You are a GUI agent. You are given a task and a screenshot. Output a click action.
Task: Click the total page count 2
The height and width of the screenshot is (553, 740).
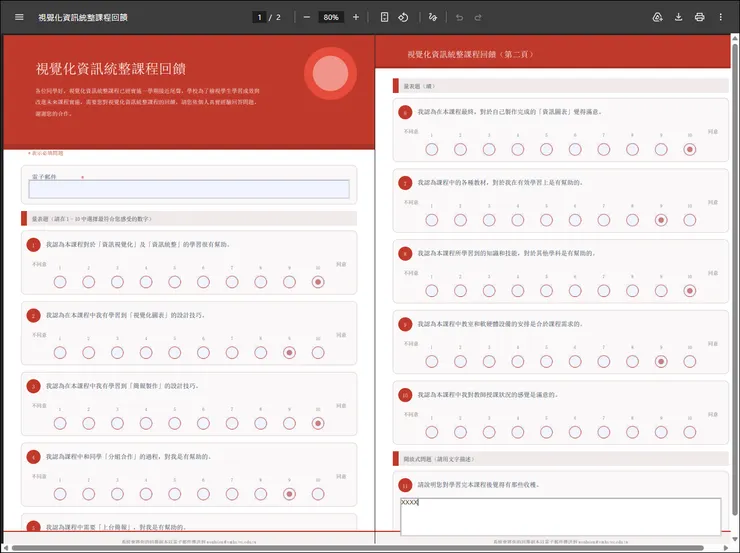coord(278,17)
